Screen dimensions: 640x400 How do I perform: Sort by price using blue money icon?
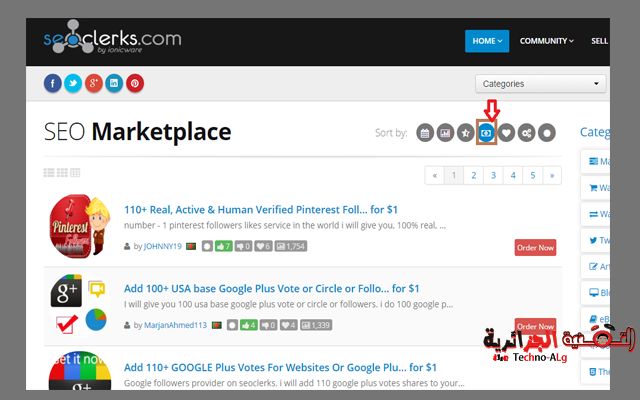(x=486, y=133)
